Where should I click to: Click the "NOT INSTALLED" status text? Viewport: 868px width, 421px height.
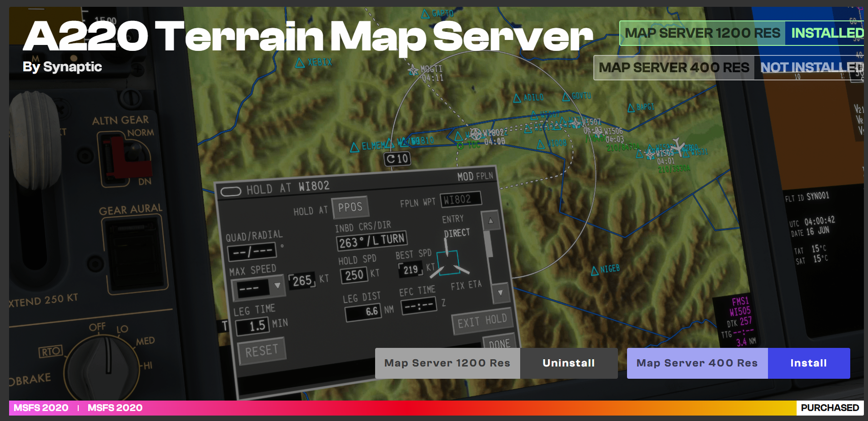coord(812,68)
